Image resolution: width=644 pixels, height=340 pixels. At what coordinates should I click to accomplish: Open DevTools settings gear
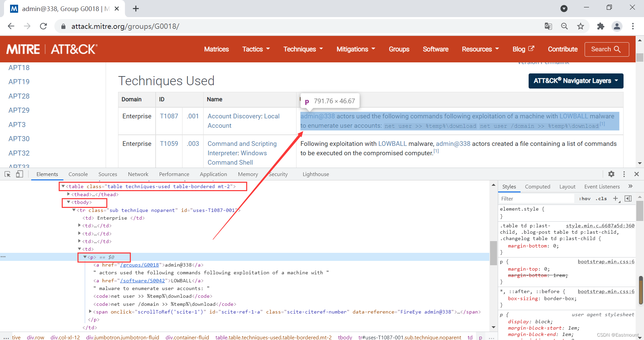pos(611,174)
